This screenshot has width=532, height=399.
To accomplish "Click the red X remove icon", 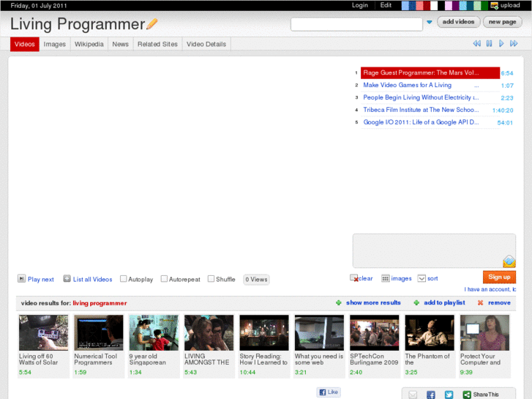I will (x=480, y=302).
